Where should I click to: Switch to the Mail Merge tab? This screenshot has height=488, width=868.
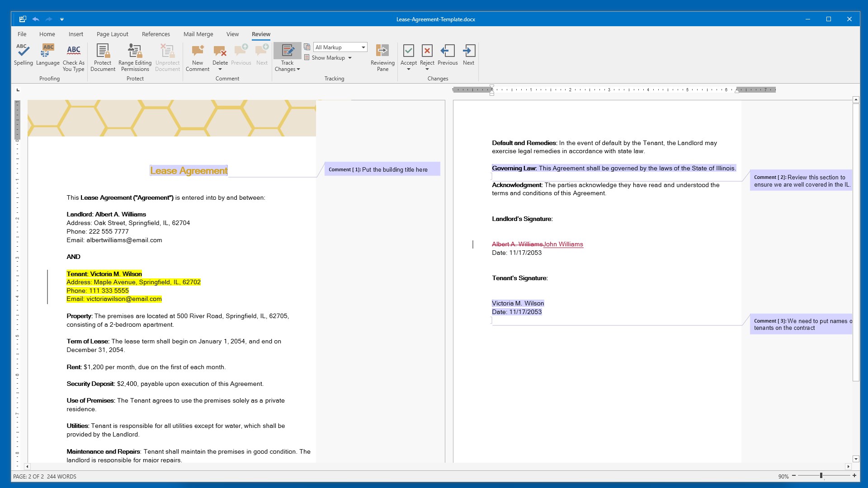pyautogui.click(x=198, y=34)
